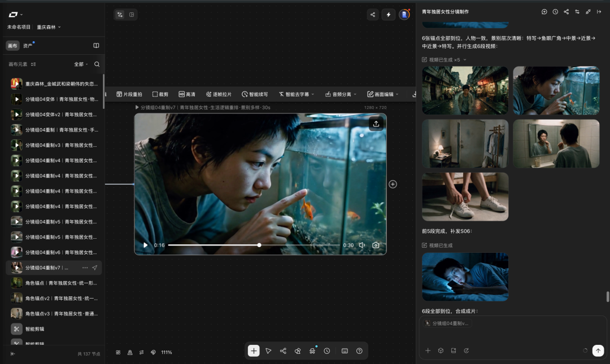This screenshot has height=364, width=610.
Task: Collapse the 视频已生成 ×5 group
Action: [464, 60]
